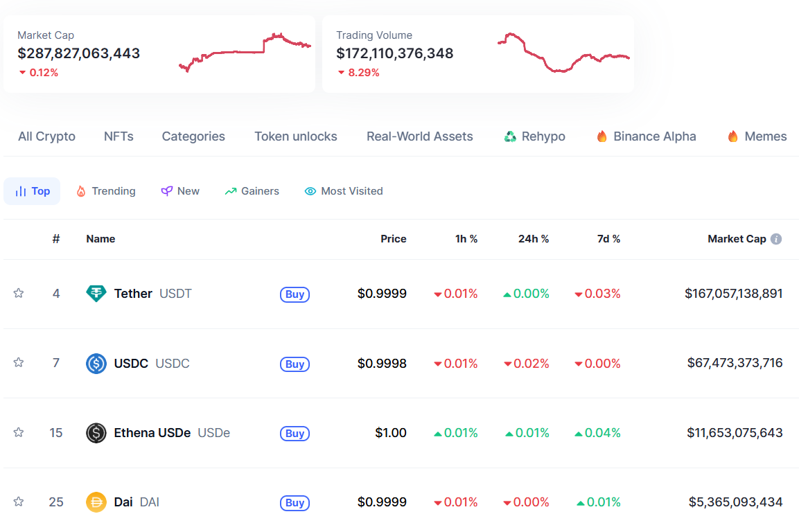Click the 0.12% market cap change
The width and height of the screenshot is (799, 532).
[39, 73]
